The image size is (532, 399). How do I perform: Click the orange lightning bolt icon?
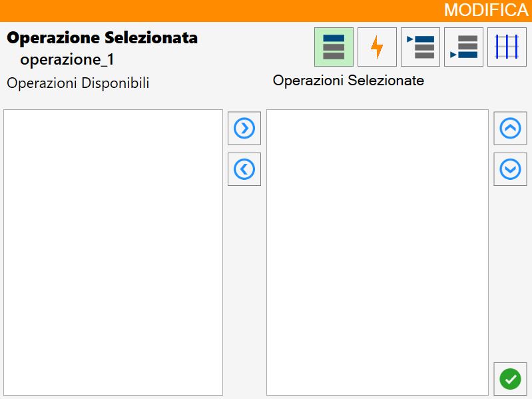377,47
